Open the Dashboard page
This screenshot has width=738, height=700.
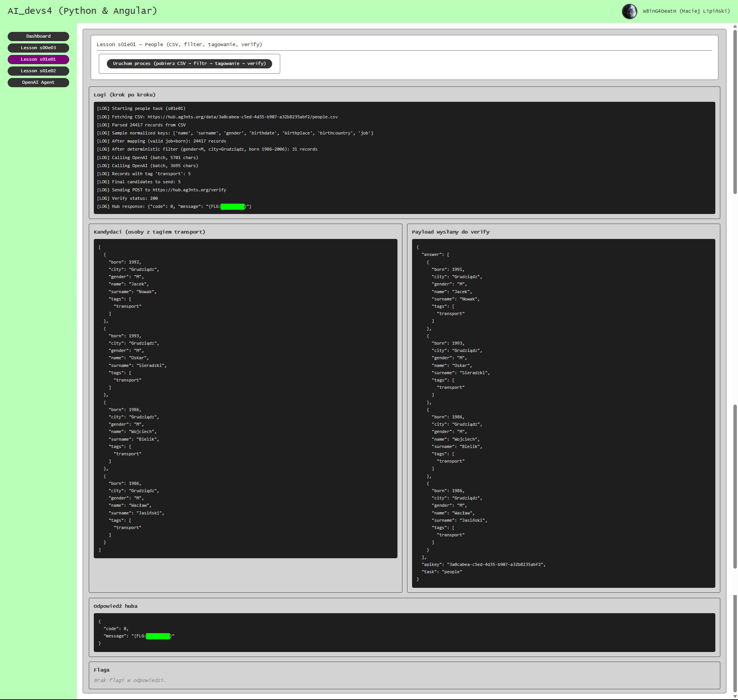click(38, 36)
